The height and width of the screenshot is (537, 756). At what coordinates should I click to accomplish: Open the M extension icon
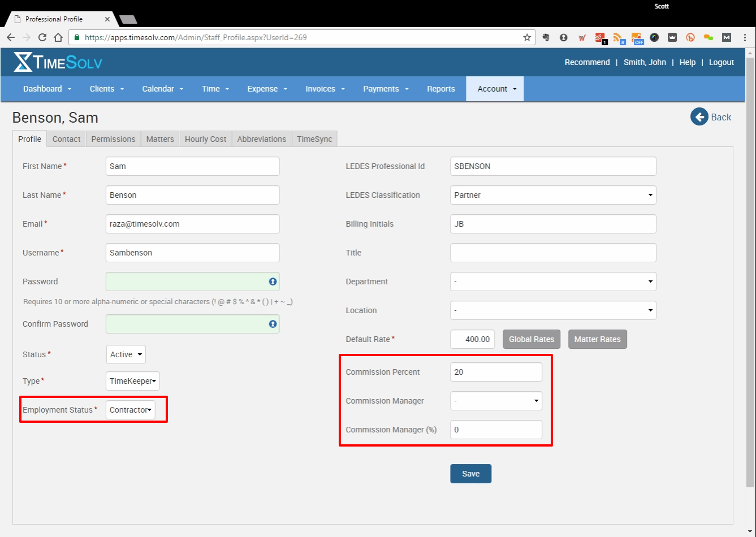pos(727,38)
